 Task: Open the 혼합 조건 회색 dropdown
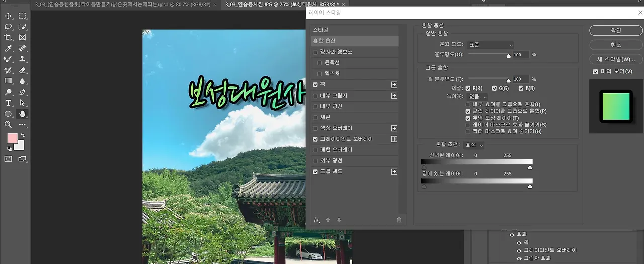474,145
